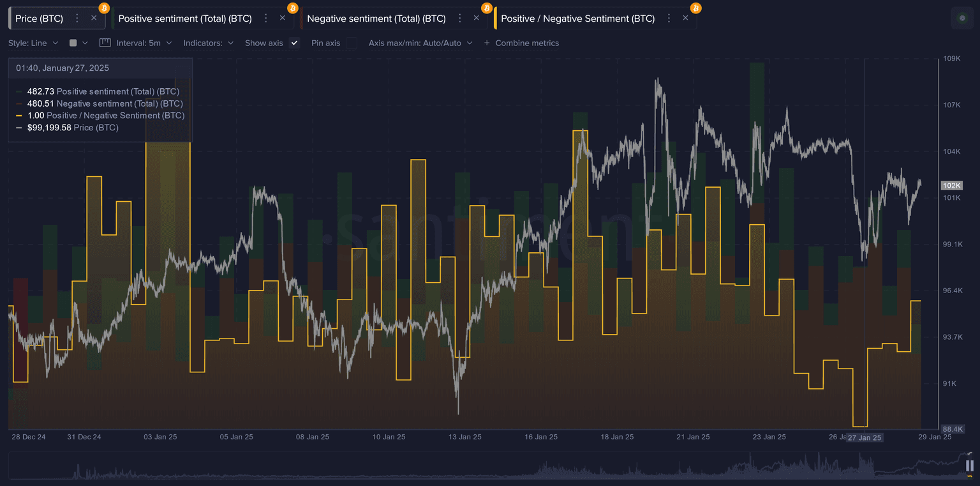Open Positive / Negative Sentiment options menu

(669, 19)
